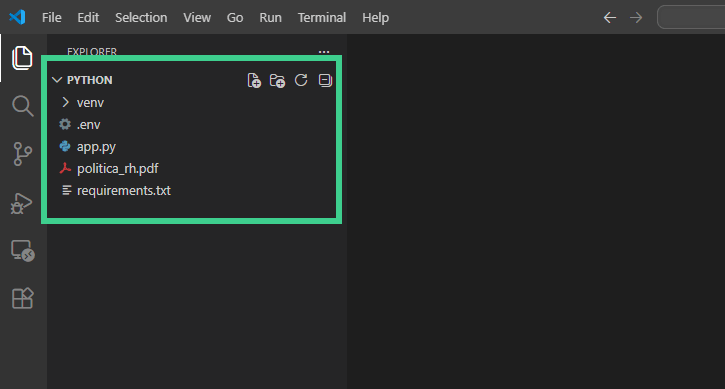
Task: Click the command center search box
Action: pos(691,18)
